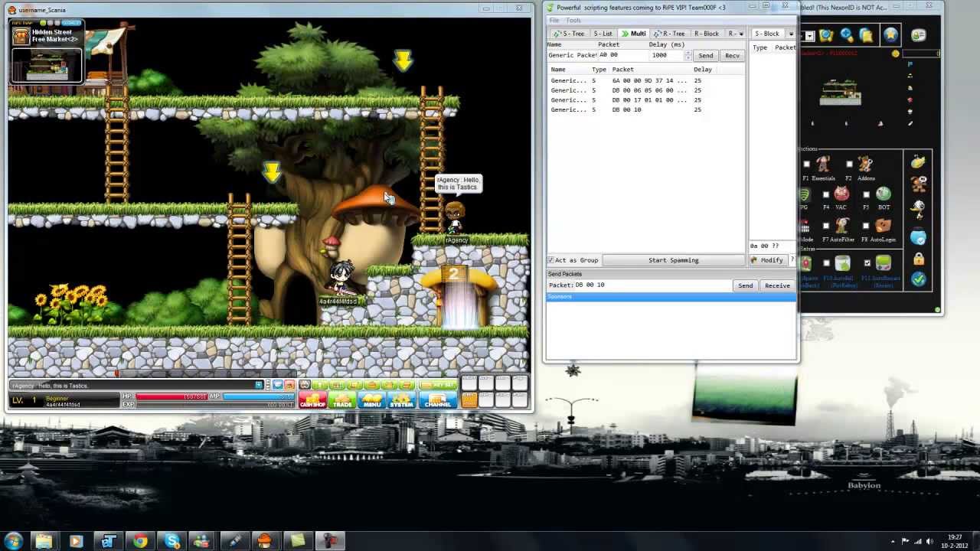Open the File menu in packet editor
The height and width of the screenshot is (551, 980).
[554, 20]
